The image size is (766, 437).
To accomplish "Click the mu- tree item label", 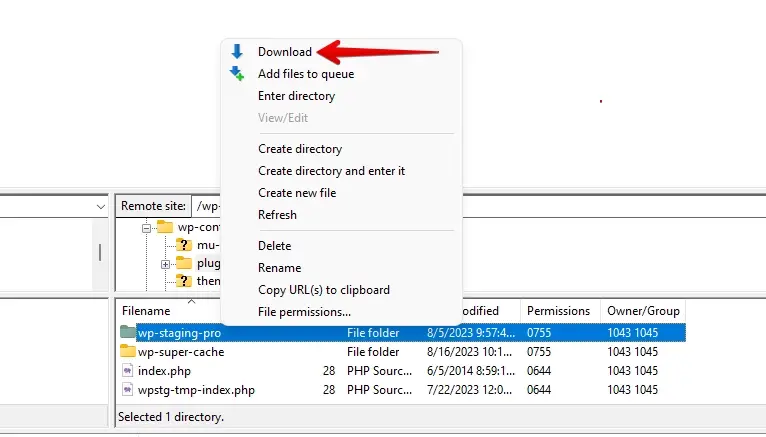I will [x=208, y=245].
